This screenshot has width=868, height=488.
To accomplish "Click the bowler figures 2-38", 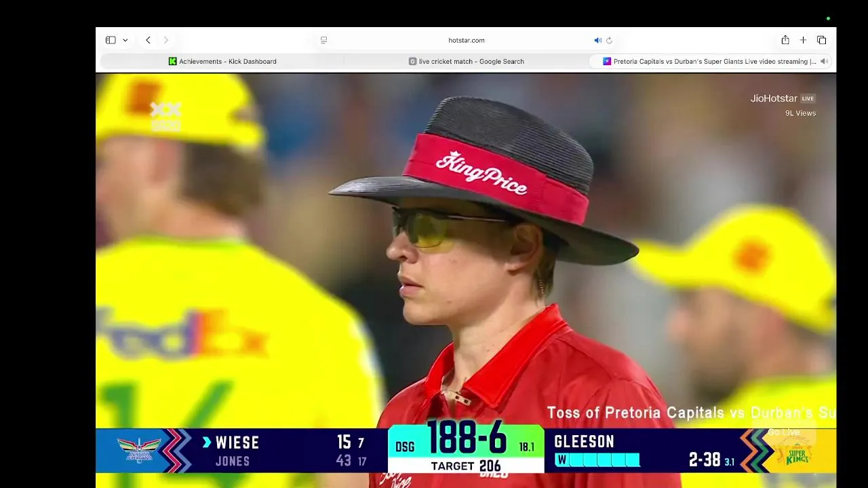I will tap(704, 460).
